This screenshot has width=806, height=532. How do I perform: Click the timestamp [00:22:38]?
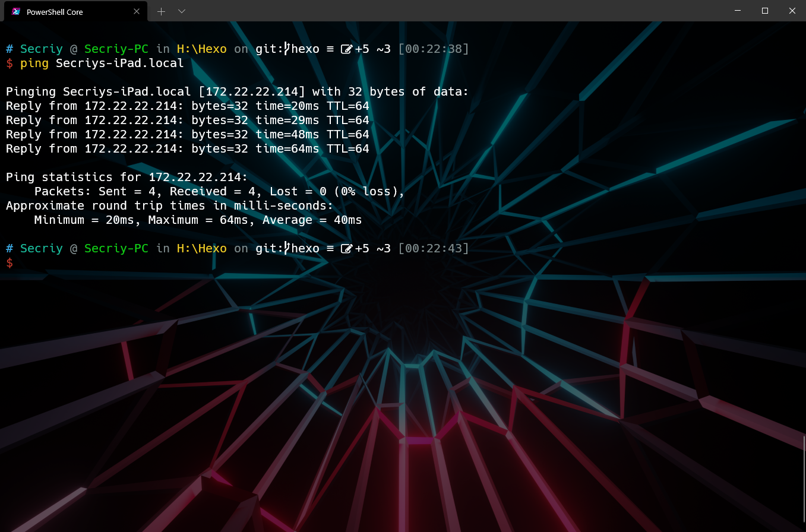pyautogui.click(x=434, y=49)
